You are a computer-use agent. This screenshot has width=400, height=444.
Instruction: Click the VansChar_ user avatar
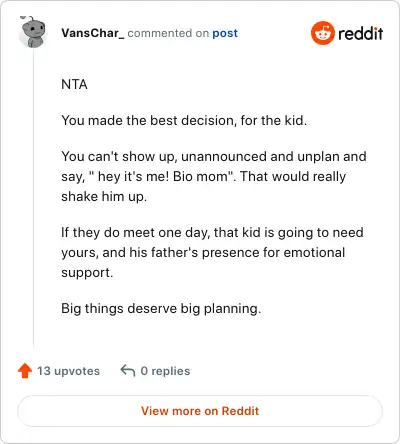click(32, 32)
